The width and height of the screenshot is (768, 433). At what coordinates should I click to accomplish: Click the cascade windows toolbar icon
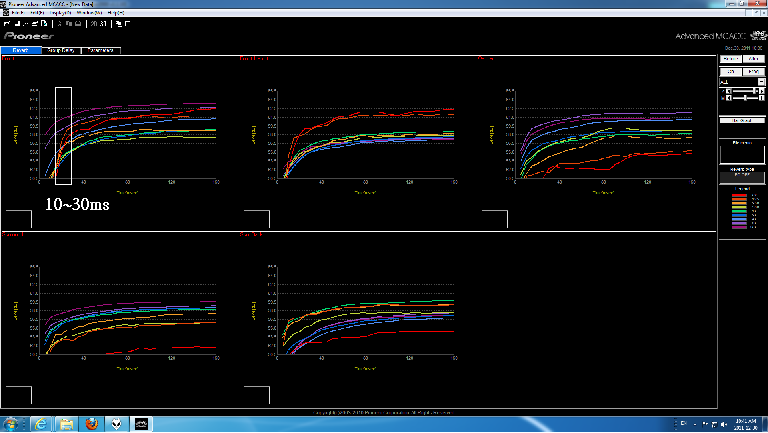click(x=119, y=24)
